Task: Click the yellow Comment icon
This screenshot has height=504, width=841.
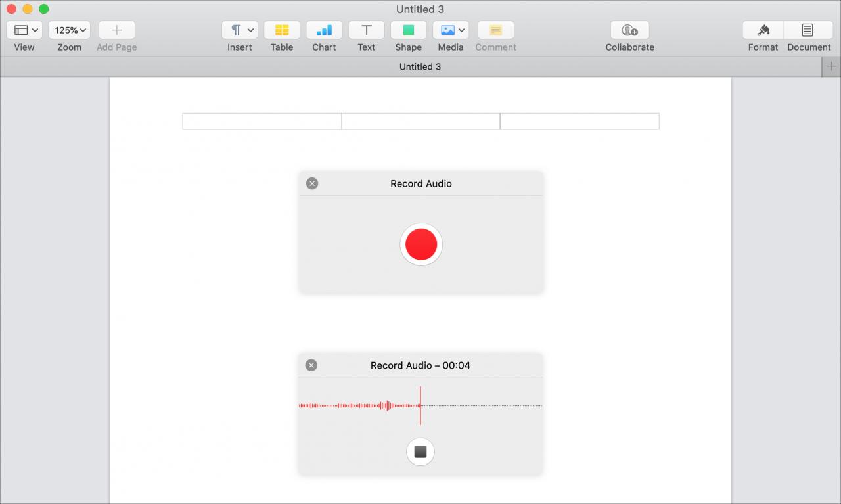Action: (495, 30)
